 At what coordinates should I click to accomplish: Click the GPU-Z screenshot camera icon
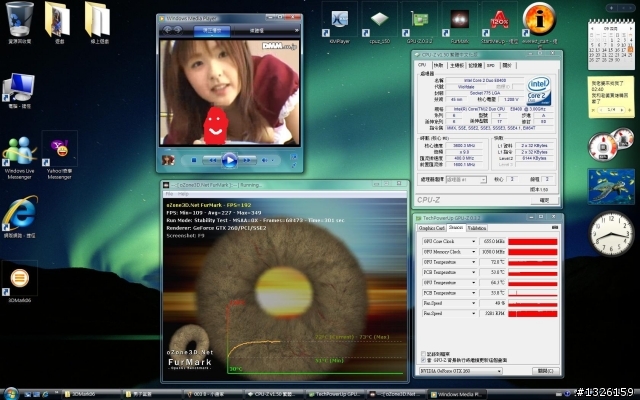point(554,227)
